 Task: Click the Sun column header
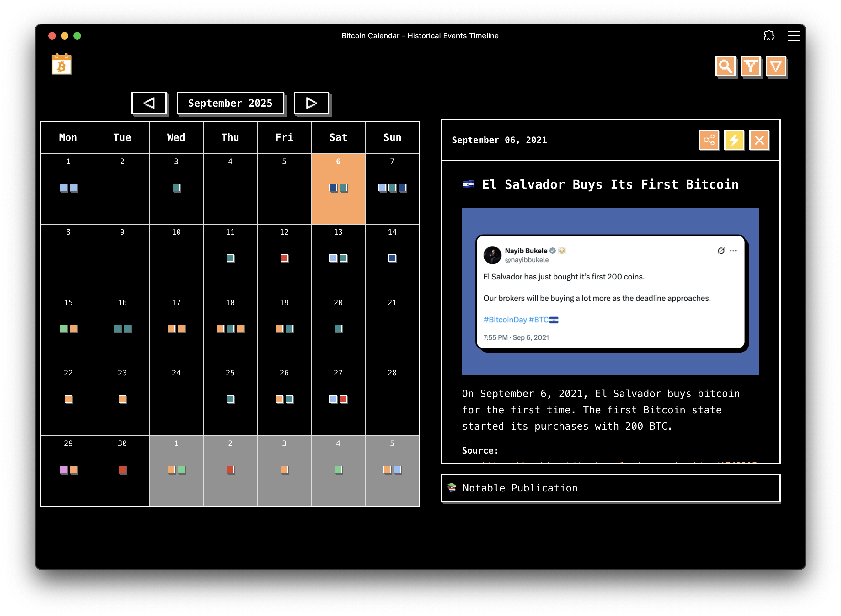(392, 137)
